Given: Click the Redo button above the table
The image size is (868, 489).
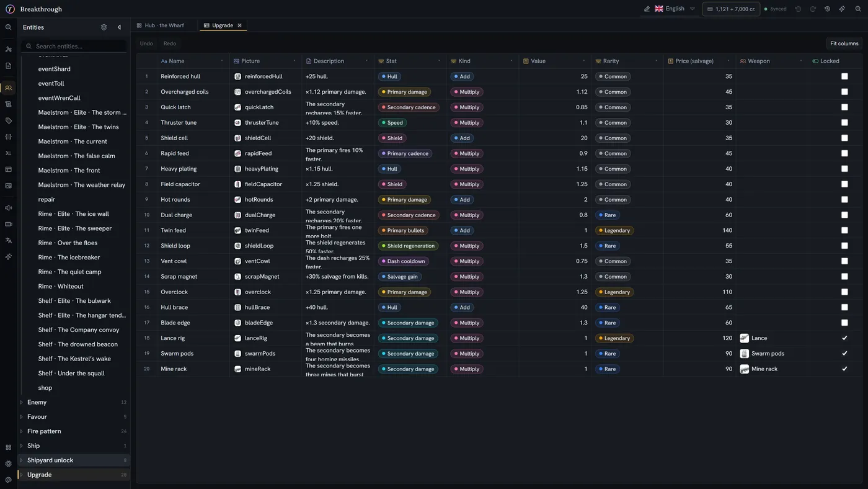Looking at the screenshot, I should [170, 43].
